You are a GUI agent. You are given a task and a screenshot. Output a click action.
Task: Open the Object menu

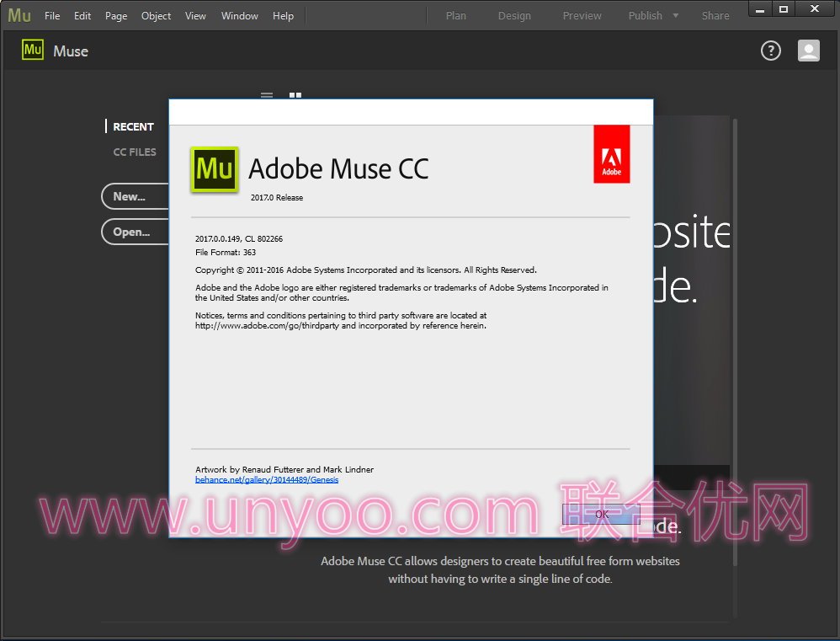(156, 16)
